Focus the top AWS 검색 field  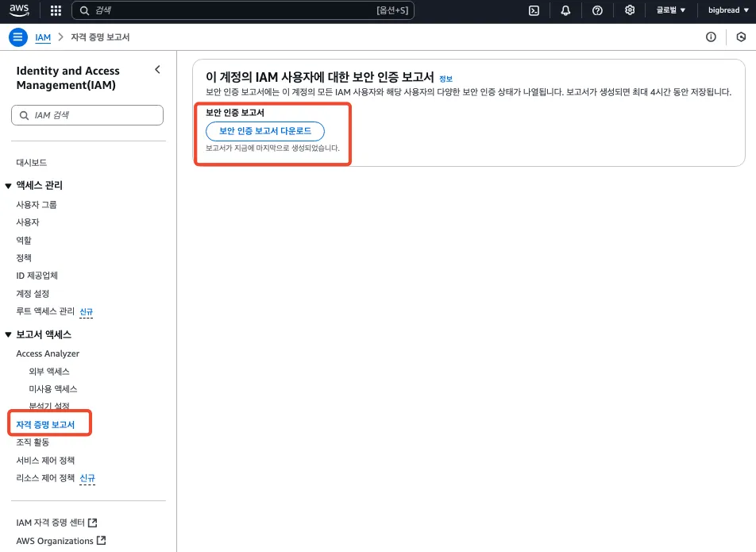point(243,10)
